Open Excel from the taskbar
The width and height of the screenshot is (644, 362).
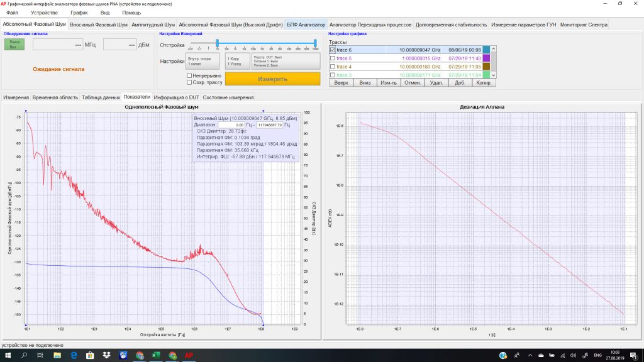tap(155, 355)
